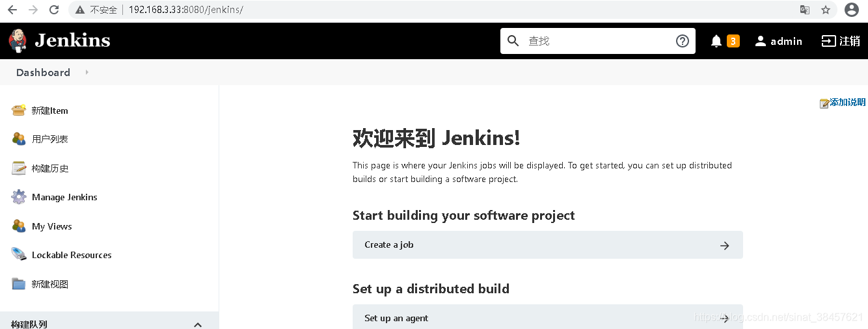The width and height of the screenshot is (868, 329).
Task: Click the Set up a distributed build heading
Action: click(431, 289)
